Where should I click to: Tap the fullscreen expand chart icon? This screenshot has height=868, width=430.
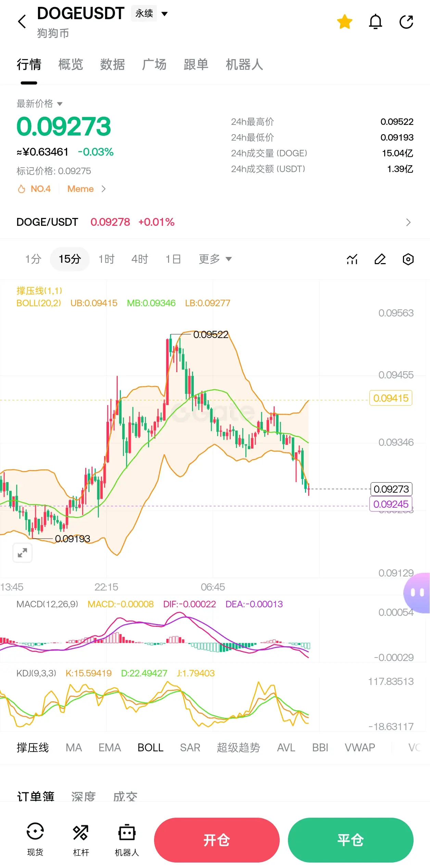(x=23, y=553)
